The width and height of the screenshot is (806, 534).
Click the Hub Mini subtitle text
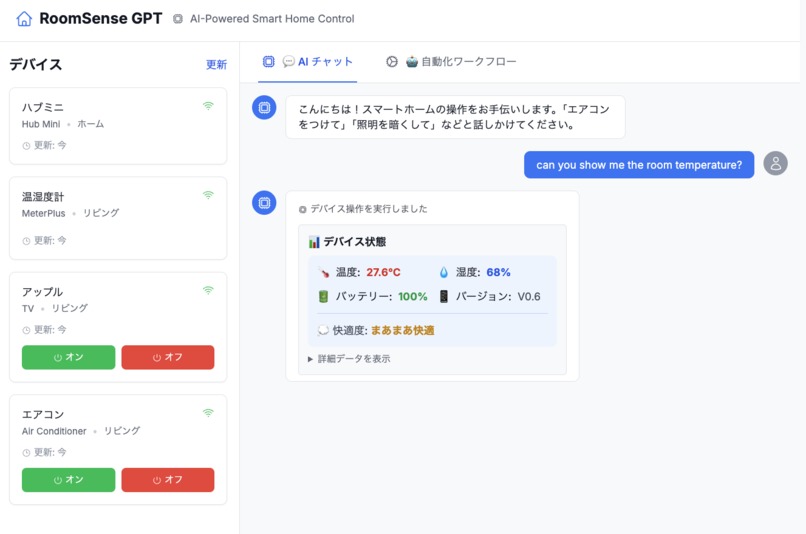[x=41, y=124]
